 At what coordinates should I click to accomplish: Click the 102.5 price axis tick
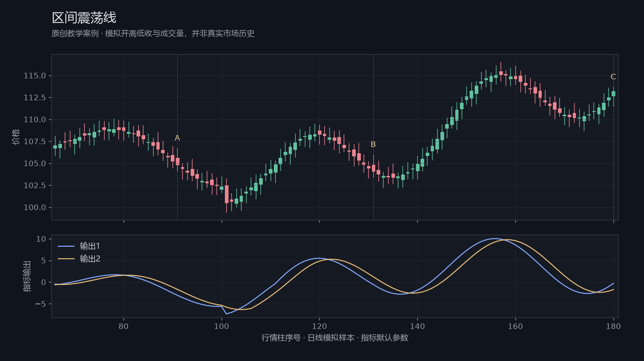coord(35,186)
